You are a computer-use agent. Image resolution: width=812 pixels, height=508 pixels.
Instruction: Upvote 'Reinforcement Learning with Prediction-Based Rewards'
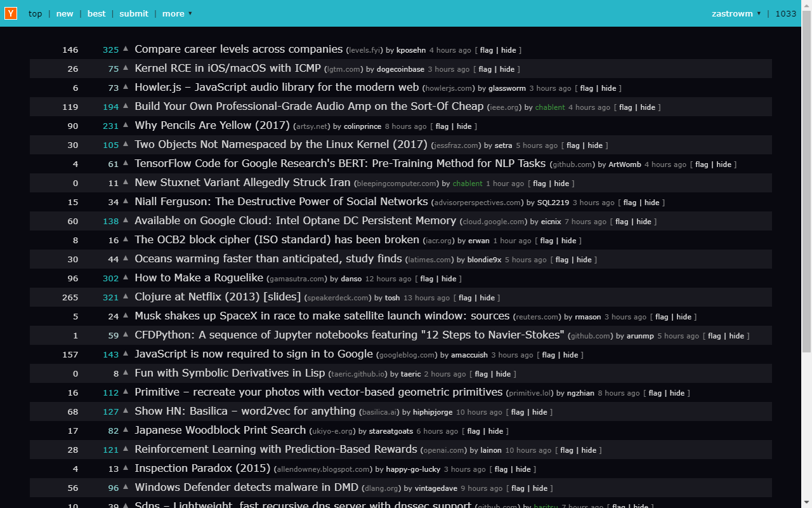(x=126, y=450)
